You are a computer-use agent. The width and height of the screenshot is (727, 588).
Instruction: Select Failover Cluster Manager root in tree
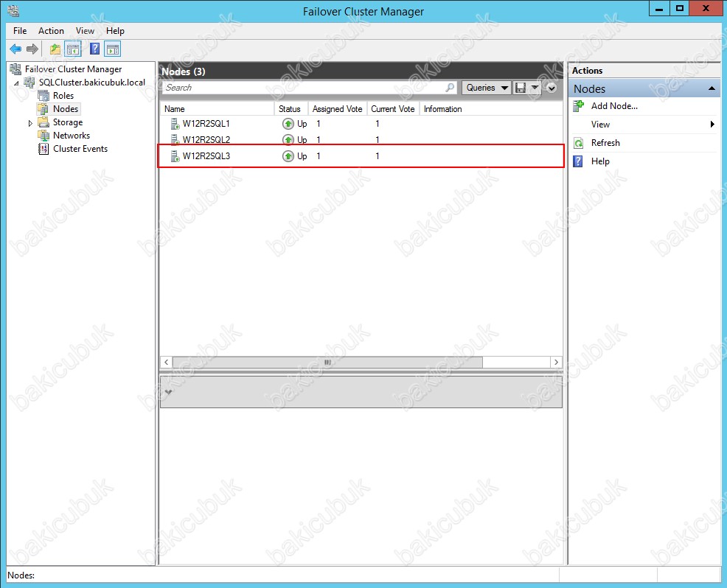[x=73, y=69]
